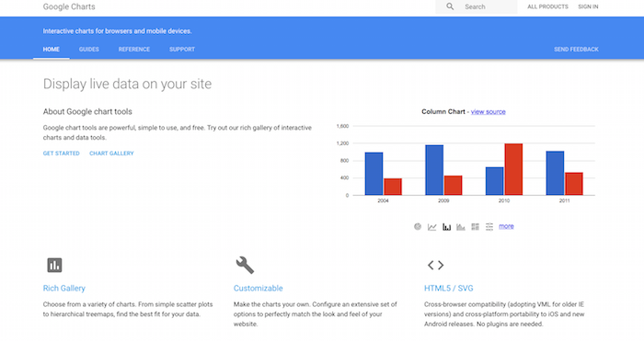Open the Guides tab
Image resolution: width=644 pixels, height=341 pixels.
[89, 50]
